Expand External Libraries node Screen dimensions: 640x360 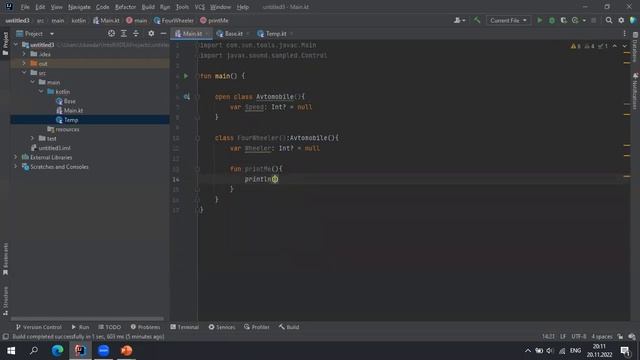[16, 157]
